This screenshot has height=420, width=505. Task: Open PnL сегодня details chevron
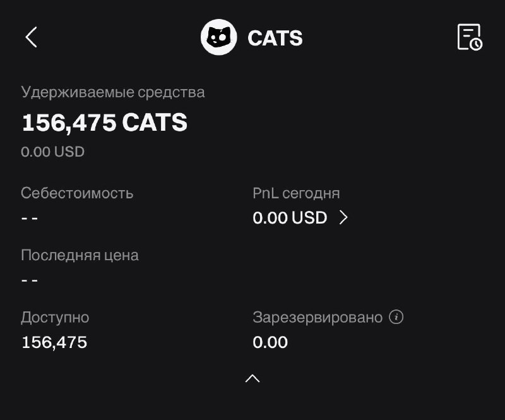[x=343, y=217]
